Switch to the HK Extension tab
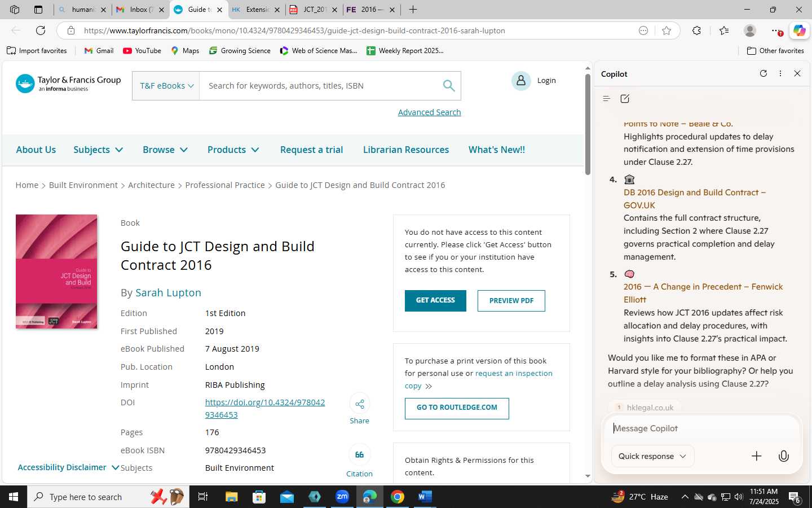812x508 pixels. point(256,10)
